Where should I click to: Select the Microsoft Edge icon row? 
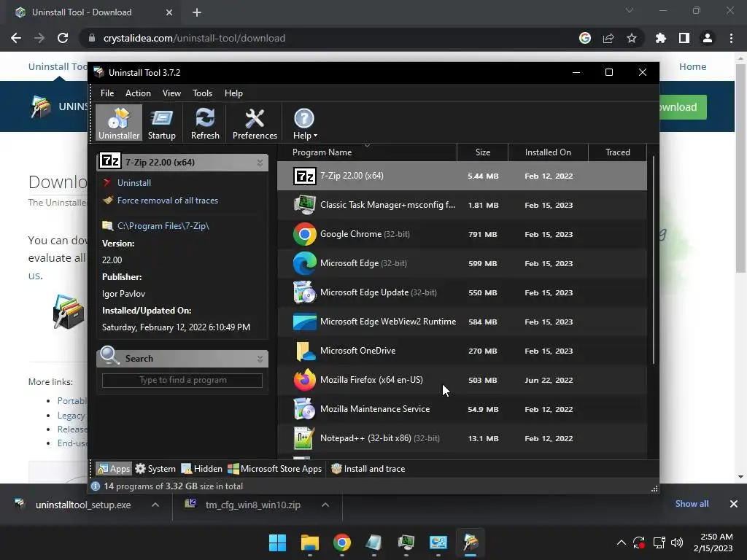pyautogui.click(x=304, y=263)
